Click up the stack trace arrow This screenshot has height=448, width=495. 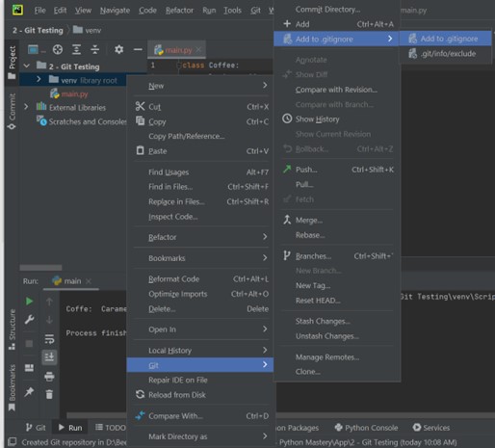click(x=49, y=302)
